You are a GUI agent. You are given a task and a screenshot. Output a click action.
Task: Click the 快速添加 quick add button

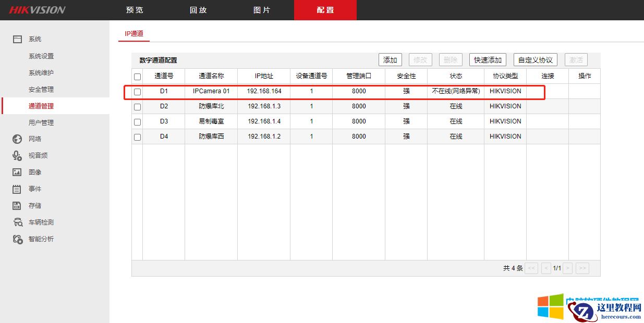pos(487,59)
